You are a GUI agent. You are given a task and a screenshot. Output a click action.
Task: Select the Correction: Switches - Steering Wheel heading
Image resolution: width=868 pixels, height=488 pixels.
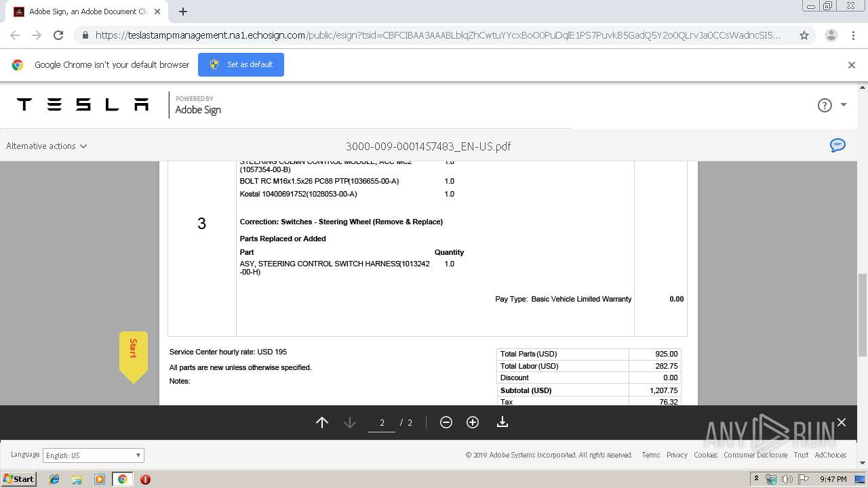341,222
